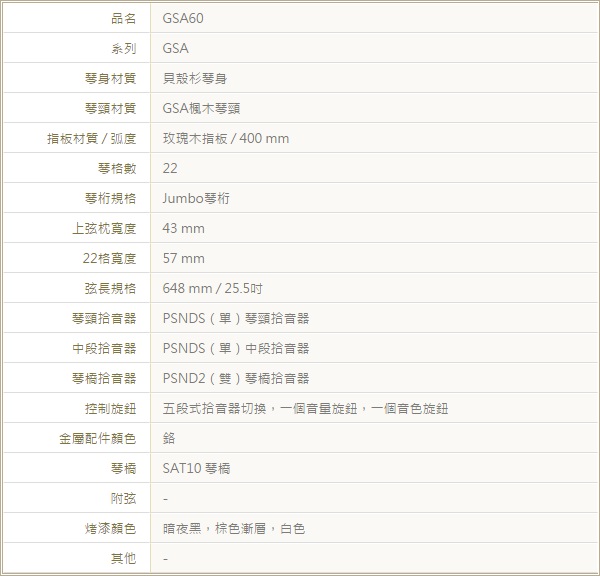This screenshot has height=576, width=600.
Task: Click the PSNDS（單）琴頸拾音器 value
Action: coord(236,318)
